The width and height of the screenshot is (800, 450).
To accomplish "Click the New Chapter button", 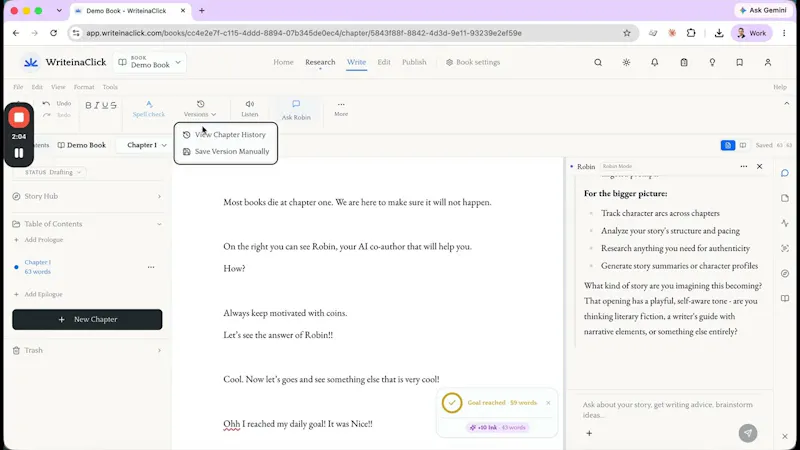I will point(87,319).
